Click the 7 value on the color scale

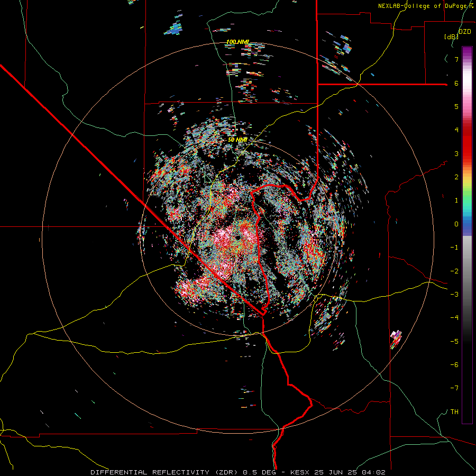tap(456, 59)
